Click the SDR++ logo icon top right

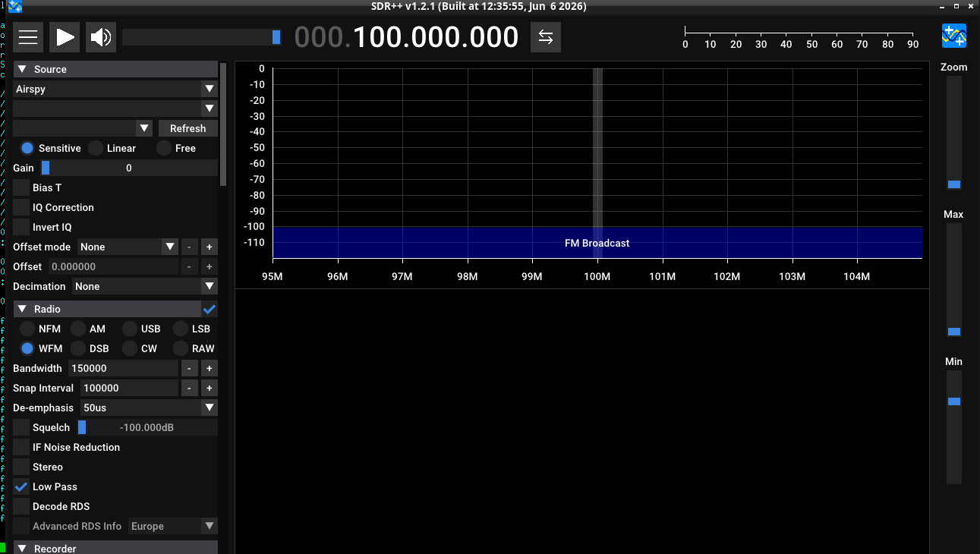coord(954,36)
